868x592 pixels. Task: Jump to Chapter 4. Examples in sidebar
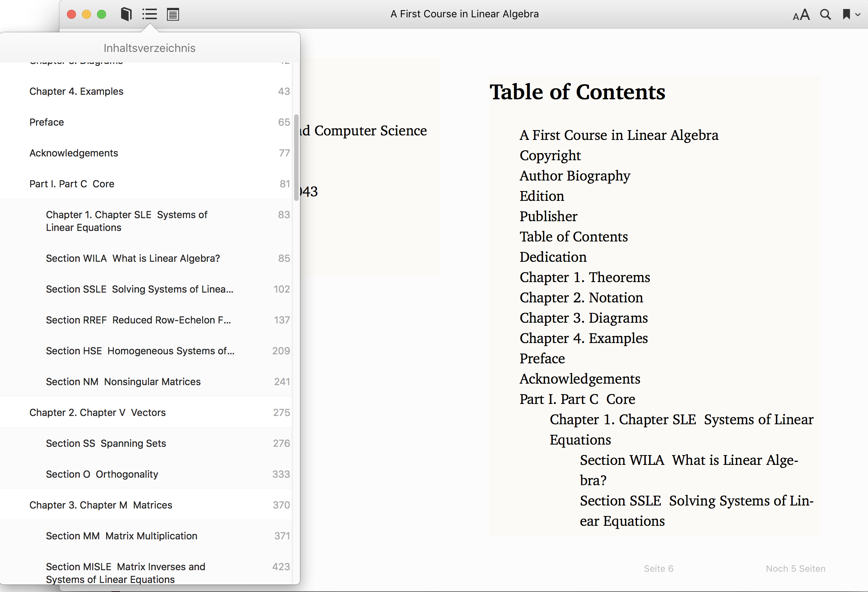(76, 91)
